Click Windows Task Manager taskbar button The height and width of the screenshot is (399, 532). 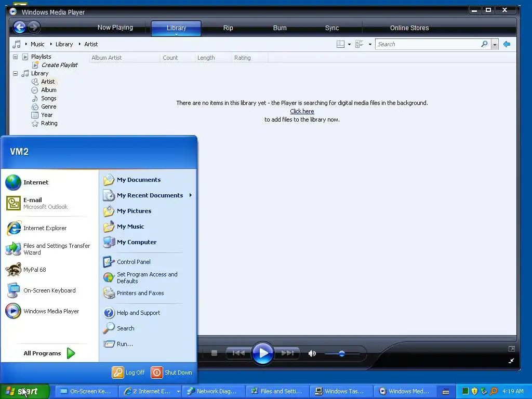341,391
